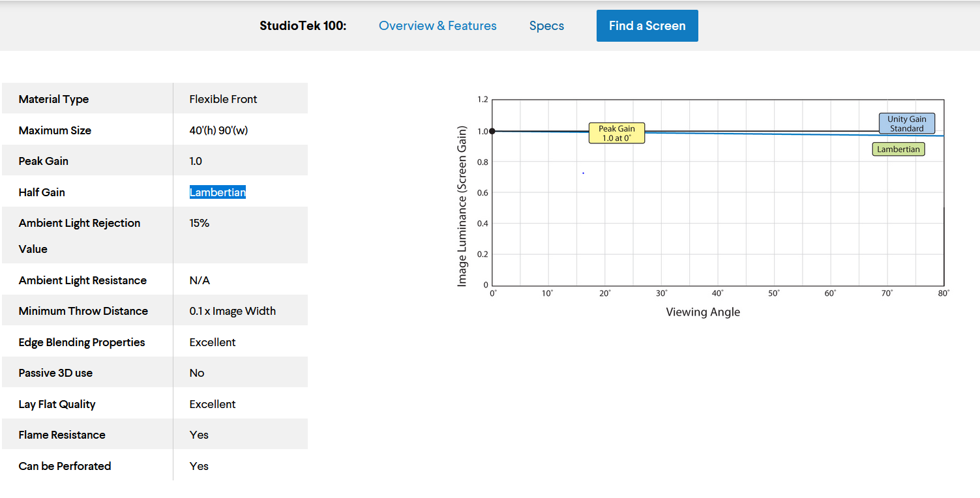The width and height of the screenshot is (980, 498).
Task: Click the 1.2 tick on the luminance axis
Action: click(x=483, y=100)
